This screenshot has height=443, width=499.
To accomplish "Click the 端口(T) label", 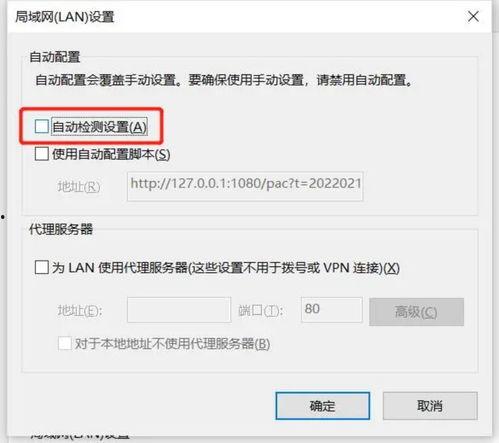I will point(261,311).
